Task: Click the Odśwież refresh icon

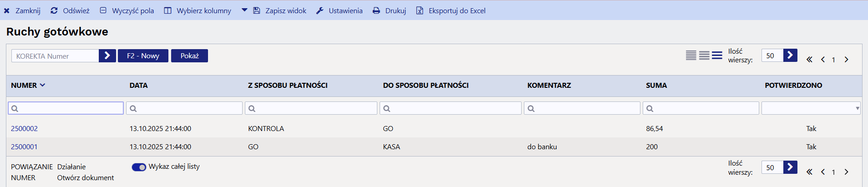Action: click(54, 10)
